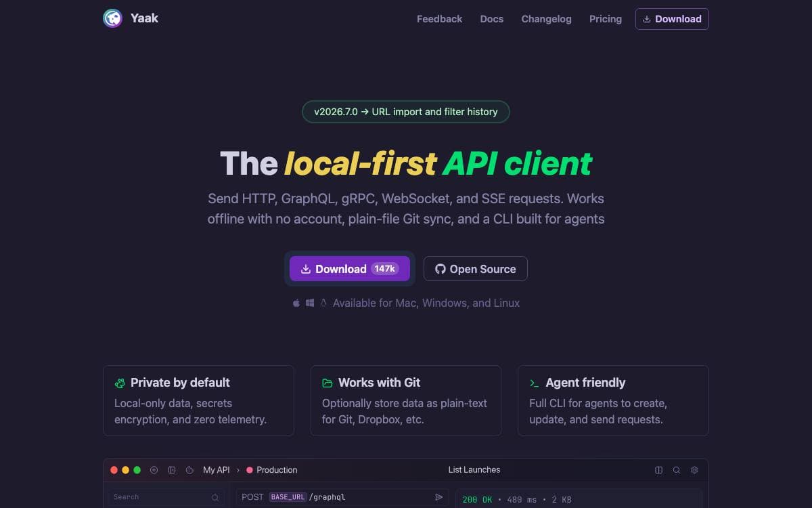Viewport: 812px width, 508px height.
Task: Click the Search field in the app preview
Action: (166, 497)
